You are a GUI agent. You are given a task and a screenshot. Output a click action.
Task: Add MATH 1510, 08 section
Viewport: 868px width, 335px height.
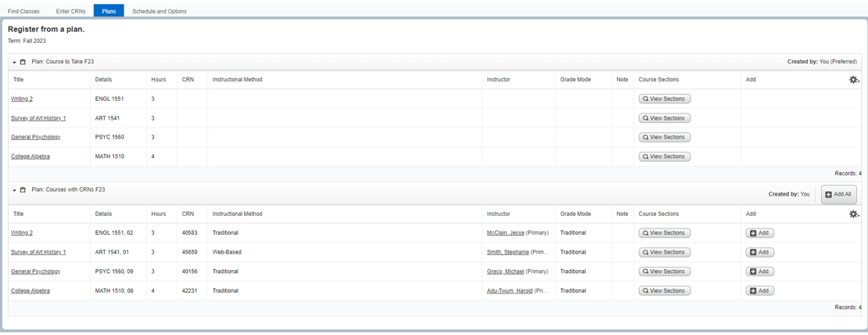(760, 290)
